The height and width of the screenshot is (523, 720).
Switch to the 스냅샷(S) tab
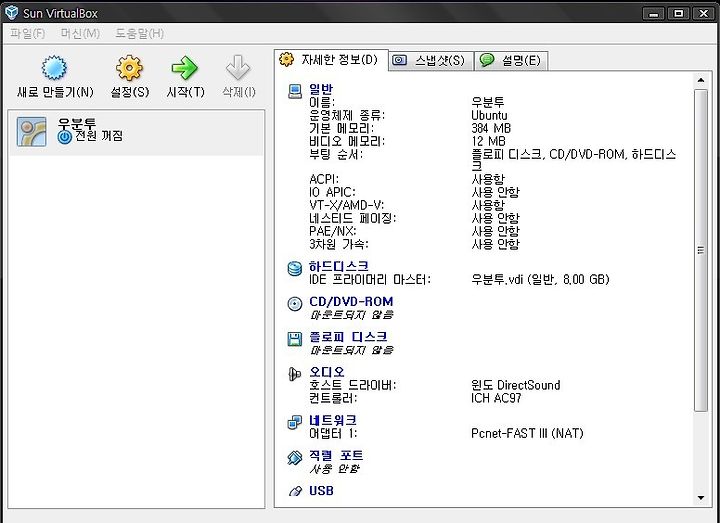[x=431, y=61]
